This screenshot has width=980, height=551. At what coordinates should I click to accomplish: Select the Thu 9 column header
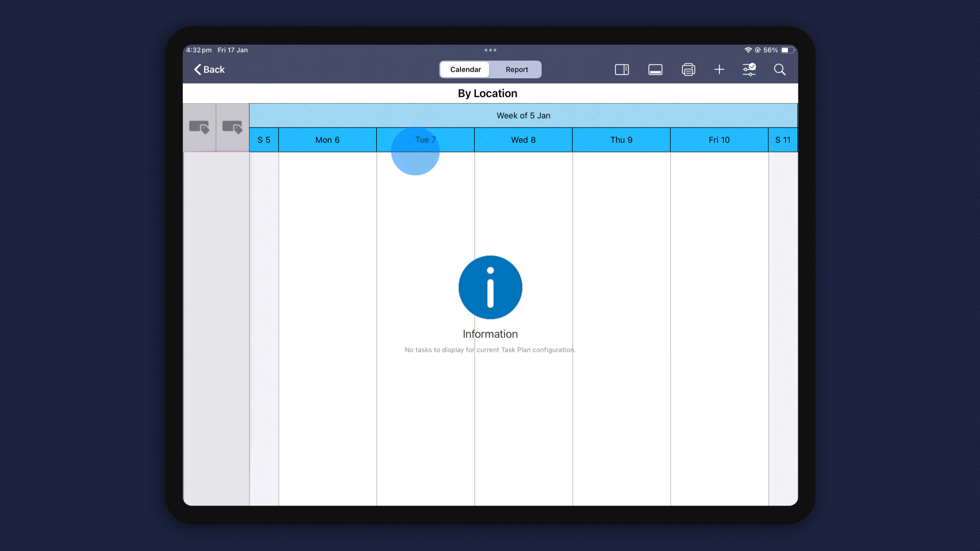point(621,140)
